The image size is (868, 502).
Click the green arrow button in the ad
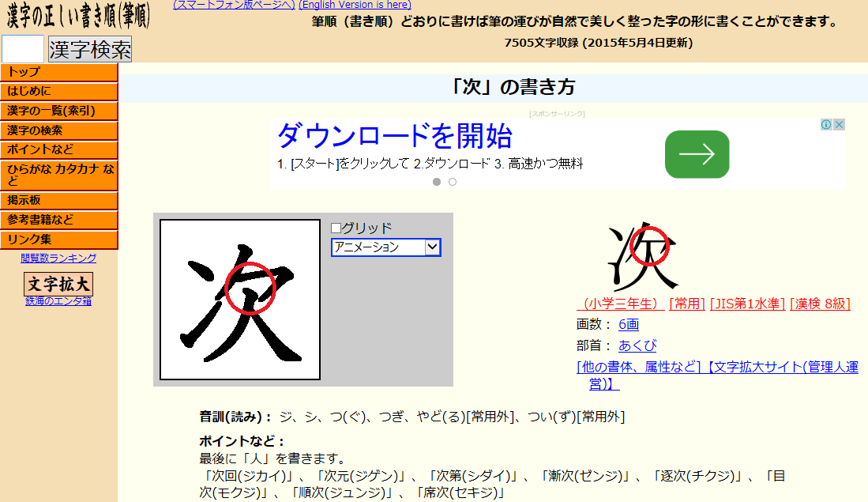click(697, 154)
